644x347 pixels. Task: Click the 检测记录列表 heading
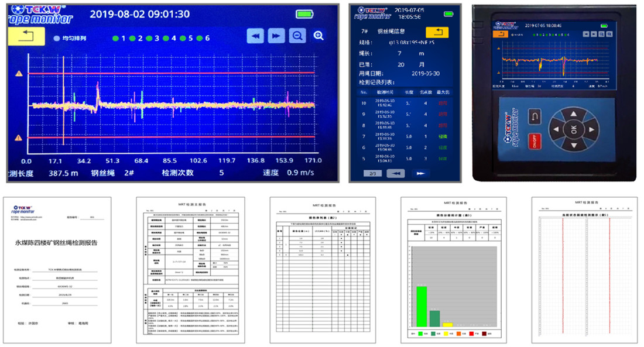[x=376, y=82]
